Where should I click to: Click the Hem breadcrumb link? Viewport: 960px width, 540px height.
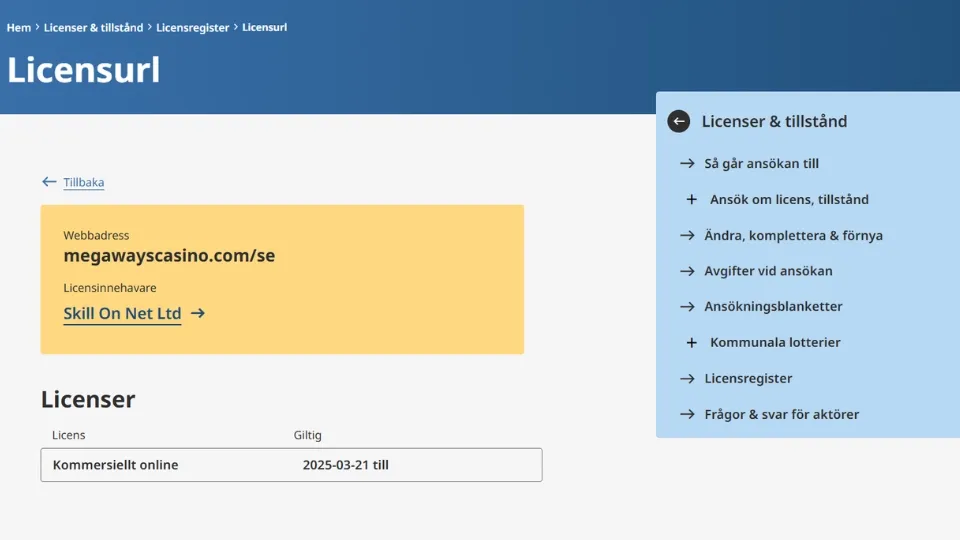pos(18,28)
